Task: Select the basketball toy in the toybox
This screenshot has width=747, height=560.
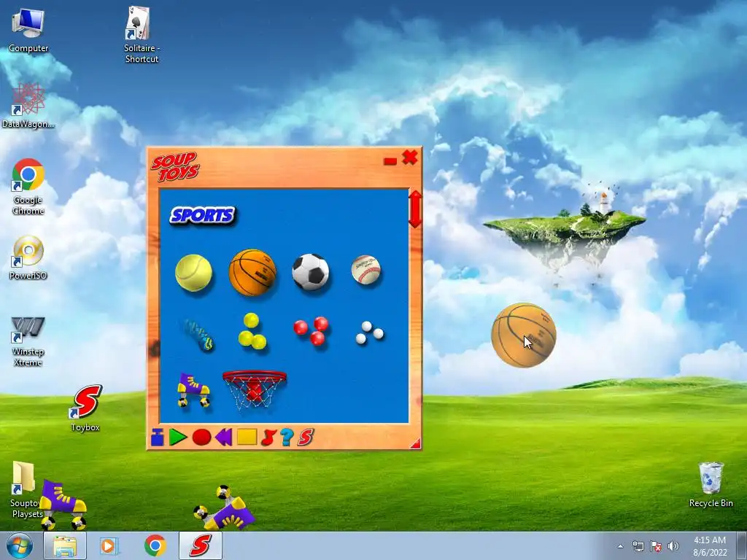Action: tap(252, 273)
